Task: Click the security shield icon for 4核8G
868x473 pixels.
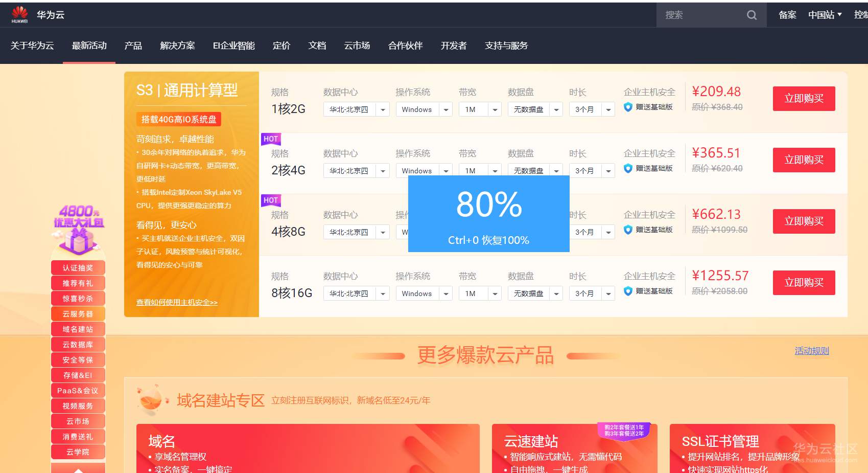Action: point(628,230)
